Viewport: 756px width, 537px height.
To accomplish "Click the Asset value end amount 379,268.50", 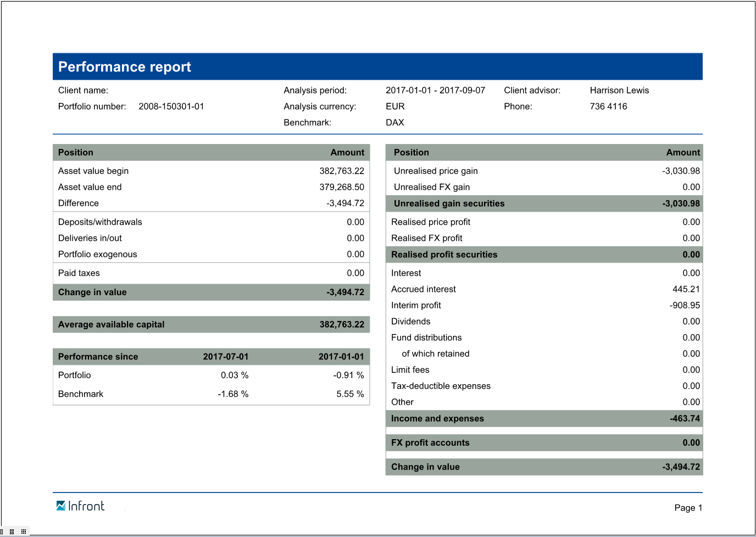I will pos(341,187).
